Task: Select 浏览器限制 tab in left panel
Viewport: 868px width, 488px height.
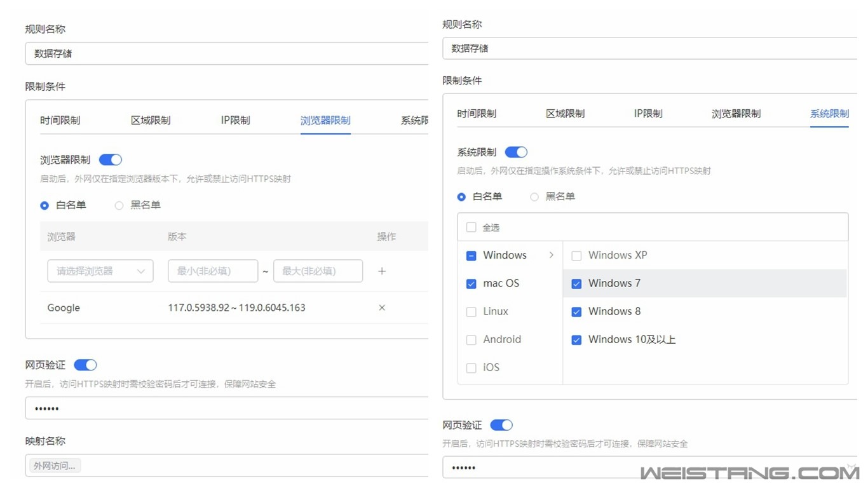Action: click(x=325, y=120)
